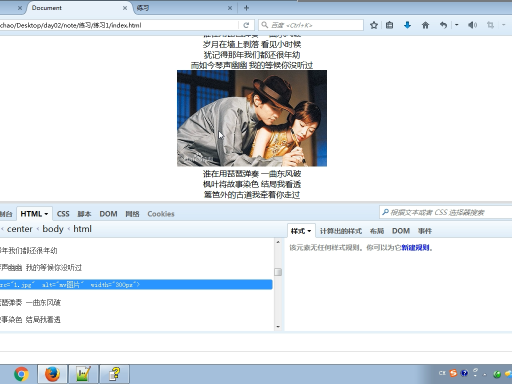Viewport: 512px width, 384px height.
Task: Open the 网络 network panel tab
Action: 132,214
